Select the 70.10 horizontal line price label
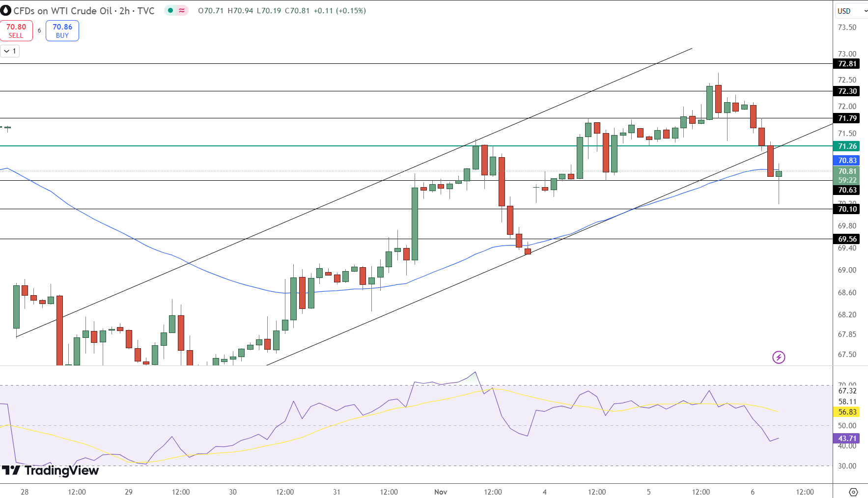The width and height of the screenshot is (868, 498). [x=846, y=209]
